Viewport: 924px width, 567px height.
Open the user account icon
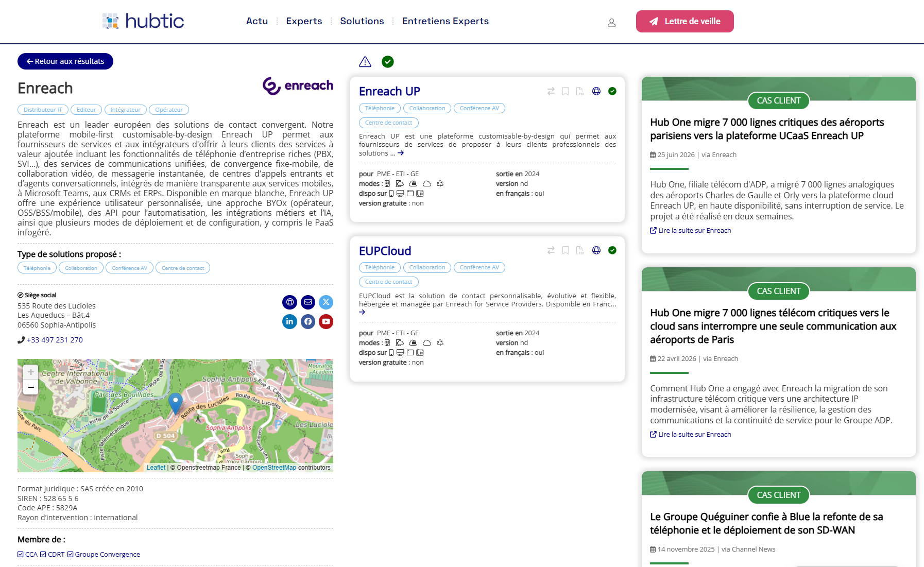click(611, 22)
